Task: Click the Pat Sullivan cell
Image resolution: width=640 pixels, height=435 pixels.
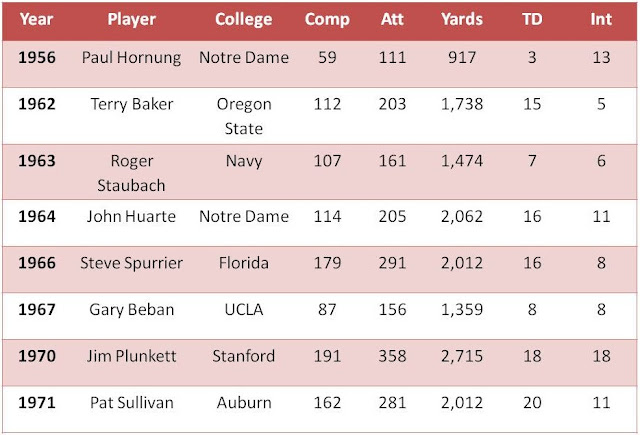Action: 131,403
